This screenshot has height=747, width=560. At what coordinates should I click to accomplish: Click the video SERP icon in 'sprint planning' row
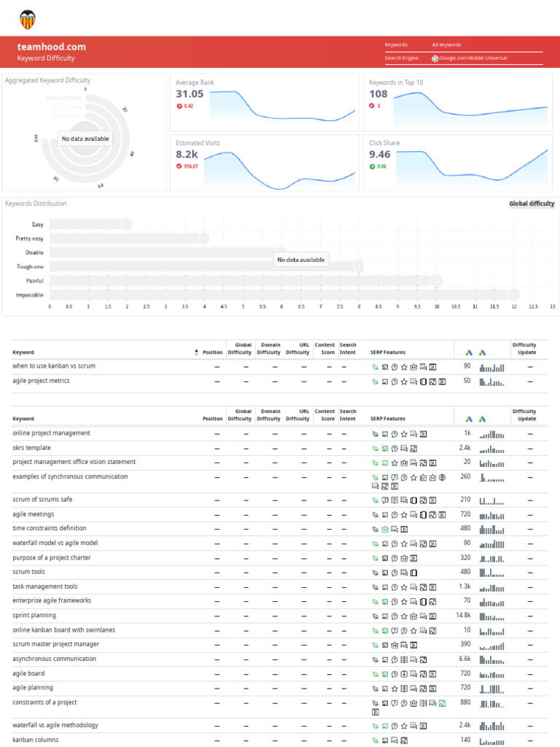432,616
